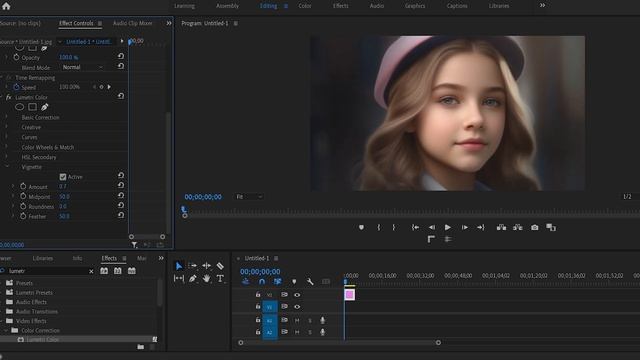
Task: Step forward one frame
Action: coord(464,227)
